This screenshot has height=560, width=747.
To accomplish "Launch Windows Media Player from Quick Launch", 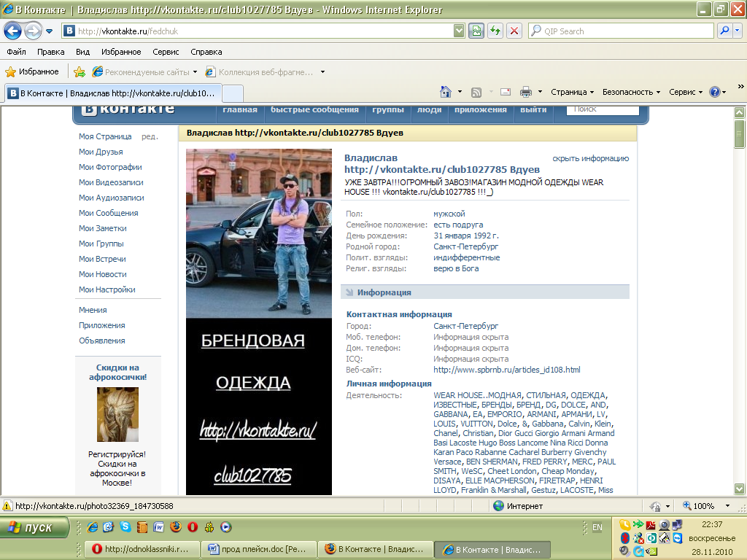I will pyautogui.click(x=226, y=527).
